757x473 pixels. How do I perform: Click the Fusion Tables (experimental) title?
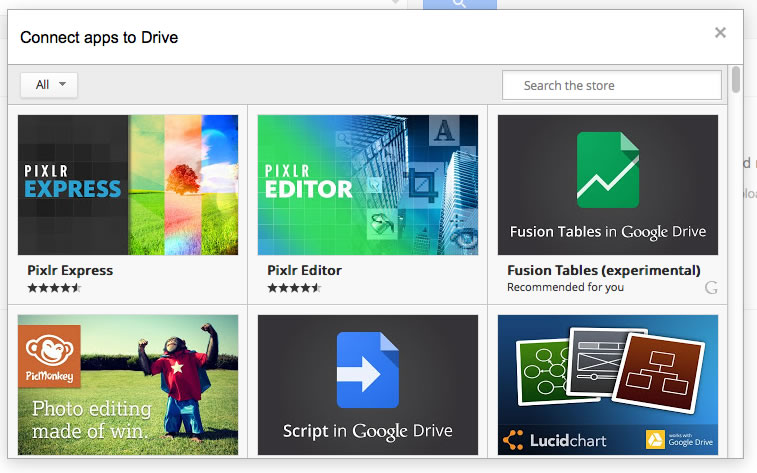(603, 270)
